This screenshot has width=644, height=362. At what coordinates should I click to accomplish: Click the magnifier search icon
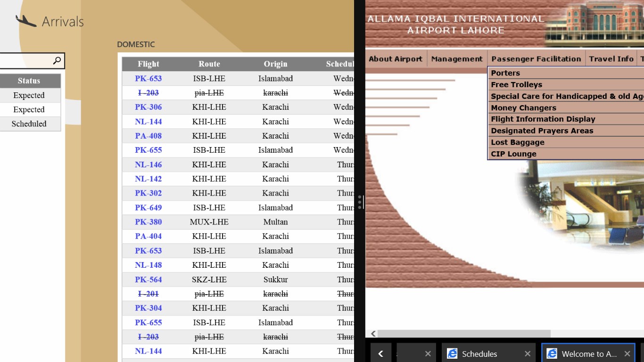[57, 61]
